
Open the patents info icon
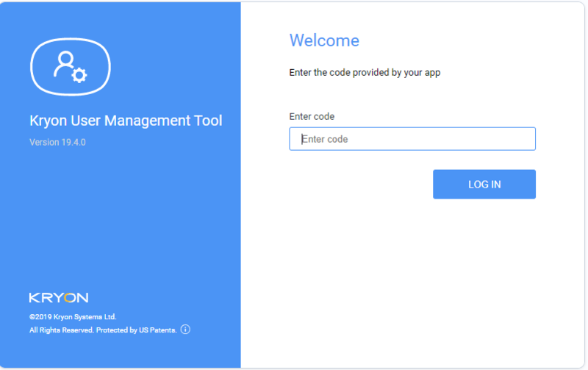[185, 330]
